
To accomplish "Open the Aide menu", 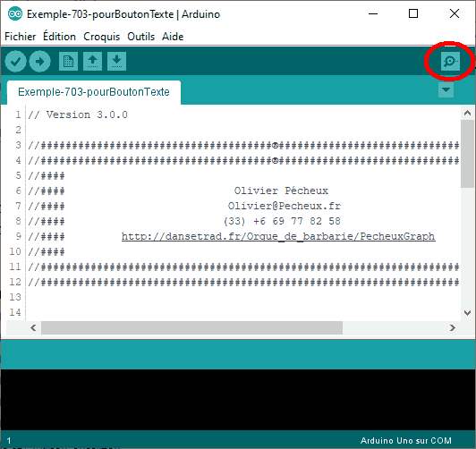I will click(x=173, y=37).
